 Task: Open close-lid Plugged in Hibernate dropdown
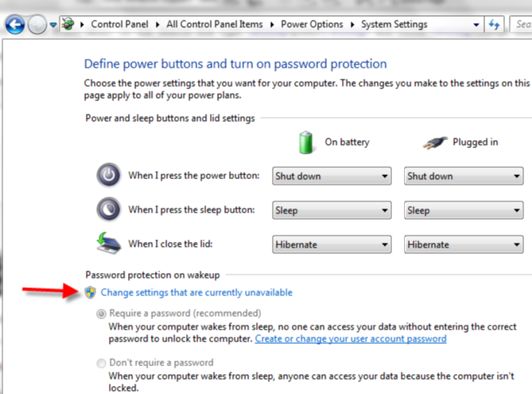tap(464, 244)
